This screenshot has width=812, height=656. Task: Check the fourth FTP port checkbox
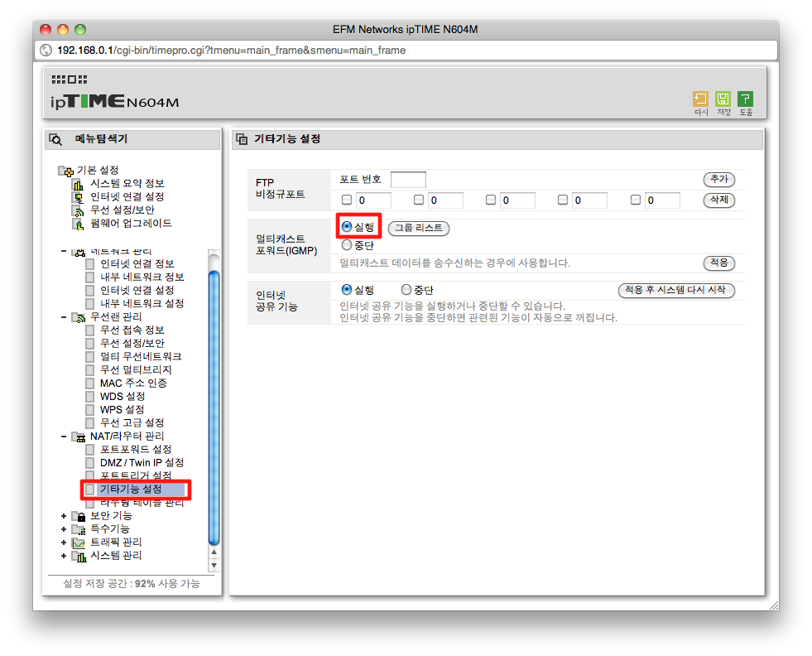click(563, 200)
